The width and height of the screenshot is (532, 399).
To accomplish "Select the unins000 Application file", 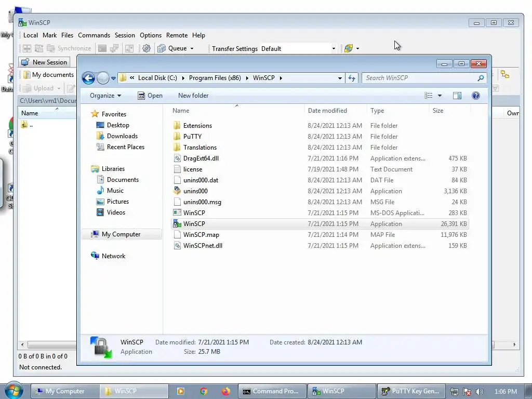I will pyautogui.click(x=195, y=191).
